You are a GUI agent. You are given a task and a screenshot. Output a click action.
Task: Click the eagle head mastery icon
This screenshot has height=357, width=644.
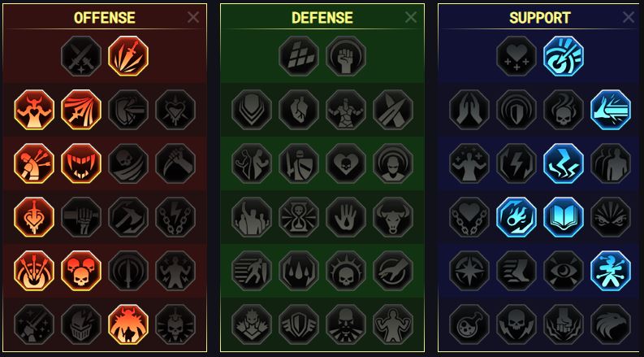pos(611,324)
